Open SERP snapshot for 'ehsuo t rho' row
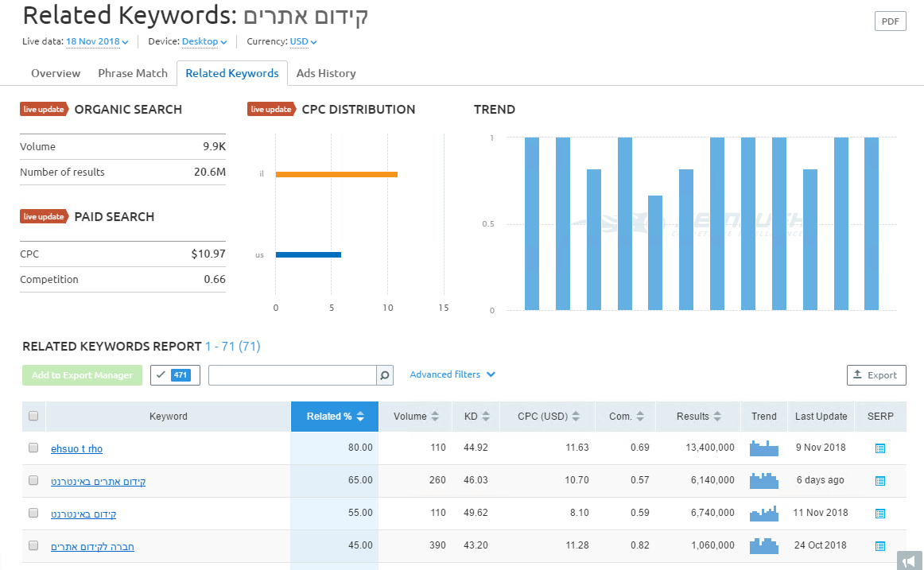 pos(880,448)
